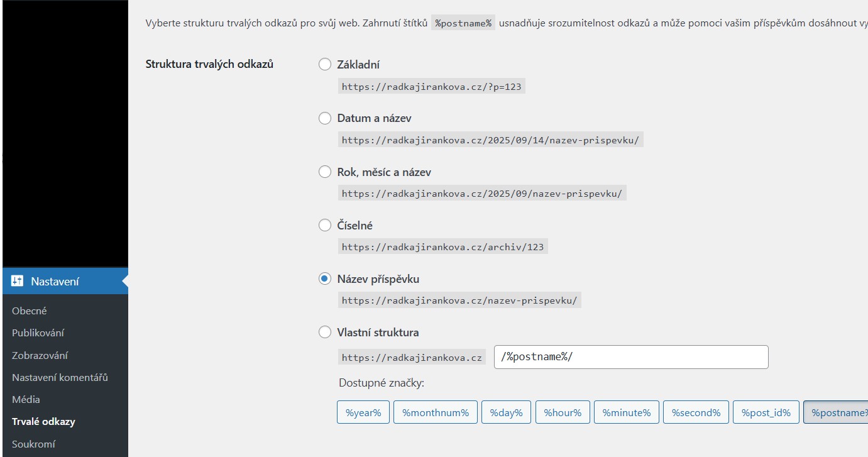
Task: Open Publikování settings
Action: click(x=38, y=333)
